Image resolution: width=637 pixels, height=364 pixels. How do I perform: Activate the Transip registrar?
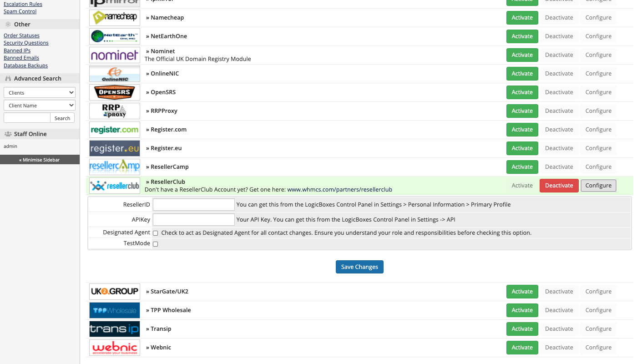tap(522, 329)
